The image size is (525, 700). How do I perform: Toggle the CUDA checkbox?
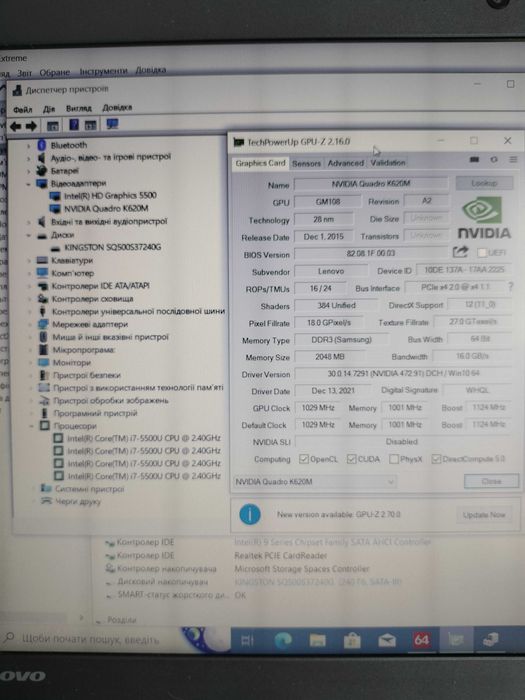352,459
